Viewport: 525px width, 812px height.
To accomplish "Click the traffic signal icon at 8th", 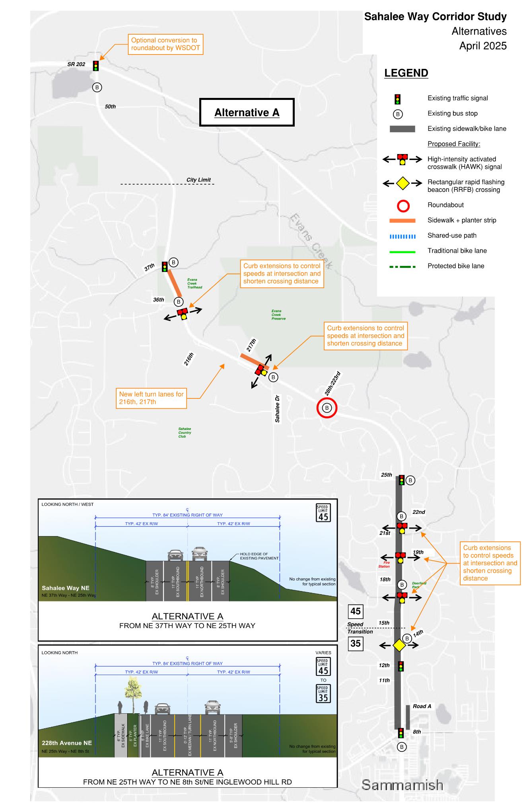I will 401,733.
